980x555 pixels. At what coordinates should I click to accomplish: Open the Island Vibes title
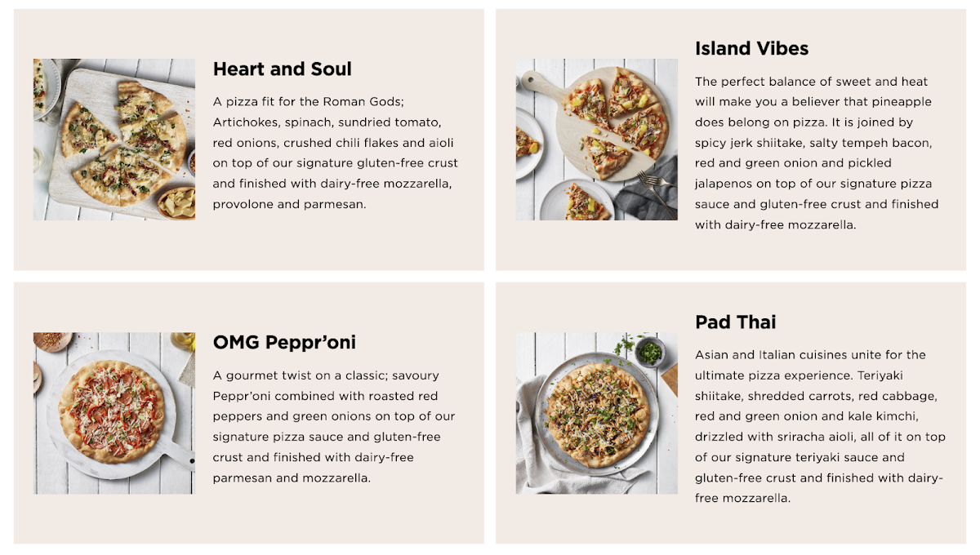point(751,49)
